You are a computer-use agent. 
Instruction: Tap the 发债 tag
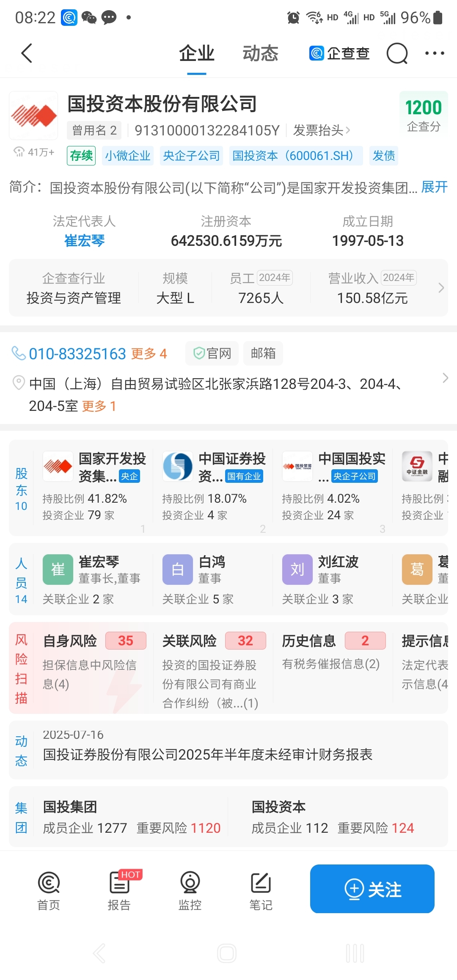[384, 156]
